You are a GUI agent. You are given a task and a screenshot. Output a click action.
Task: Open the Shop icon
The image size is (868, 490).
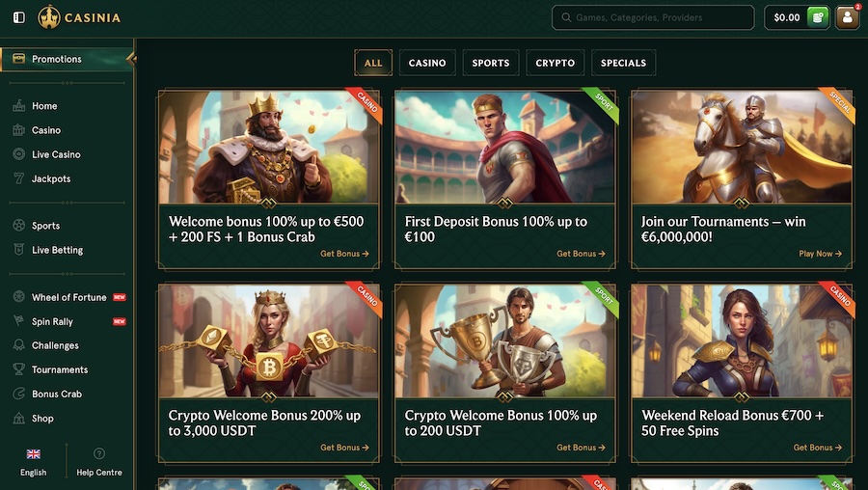(x=18, y=419)
